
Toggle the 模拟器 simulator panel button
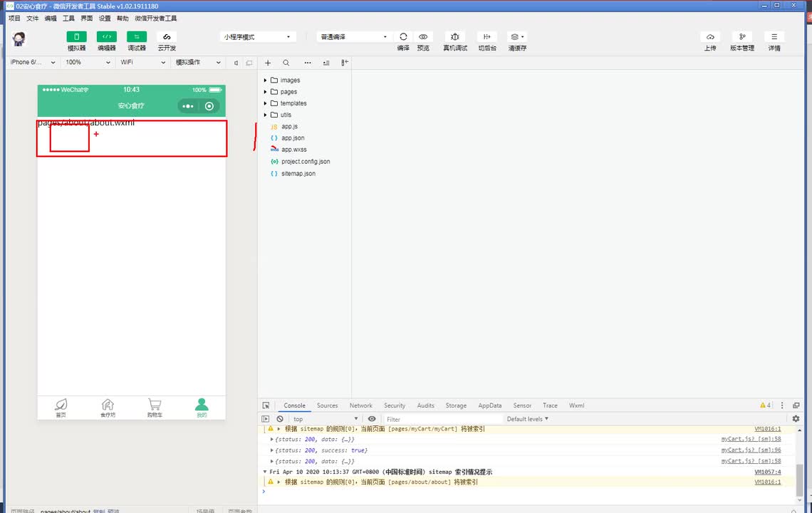point(77,37)
